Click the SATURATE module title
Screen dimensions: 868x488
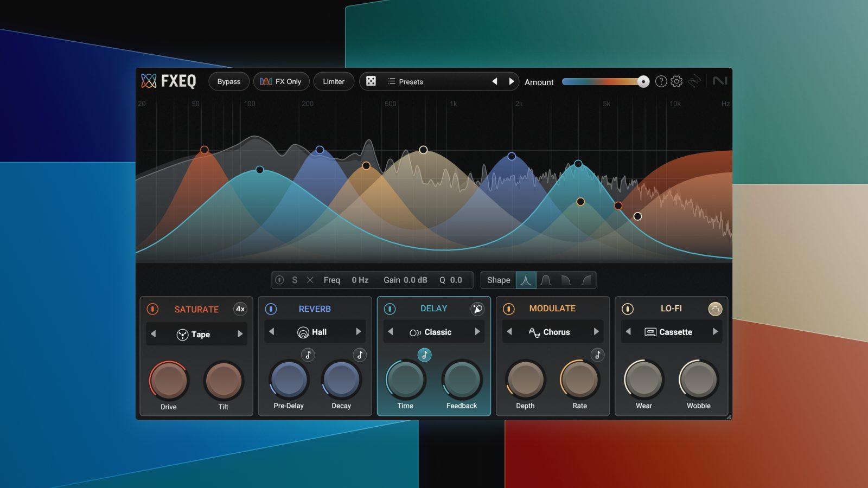pyautogui.click(x=196, y=309)
